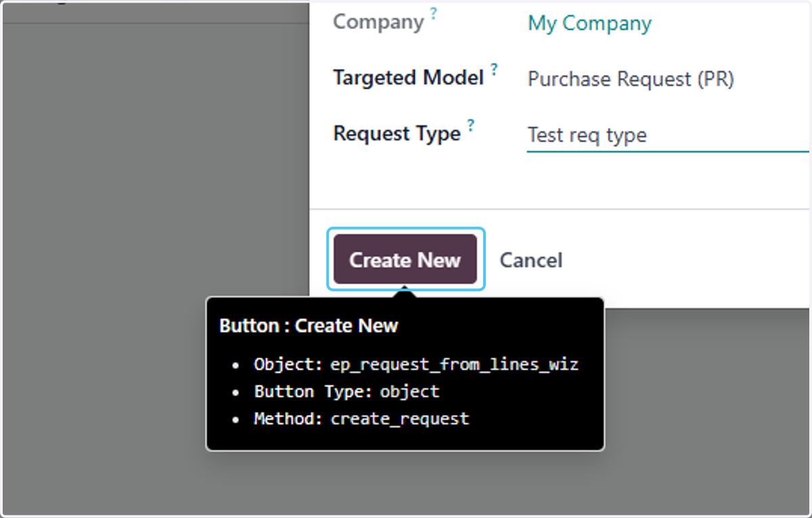
Task: Show help tooltip beside Targeted Model
Action: [494, 69]
